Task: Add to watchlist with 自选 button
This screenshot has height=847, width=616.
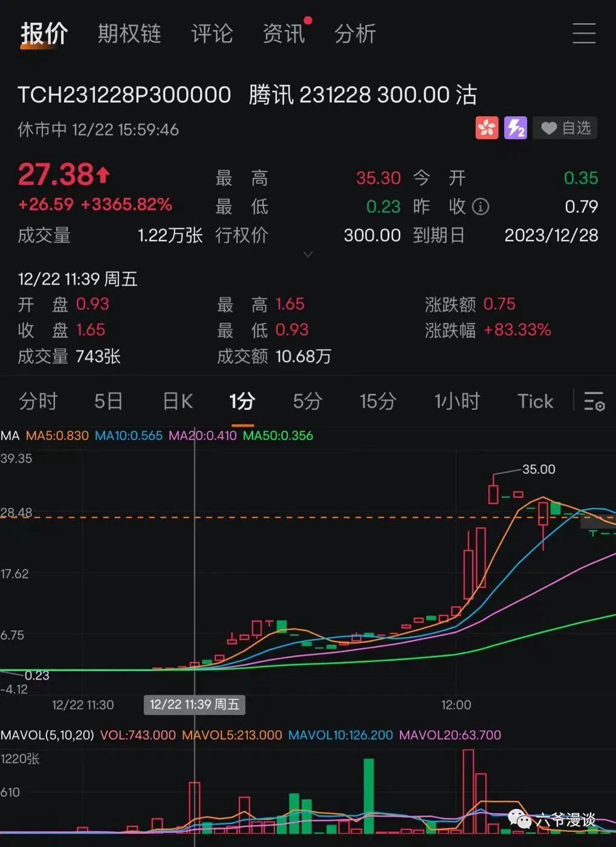Action: (565, 128)
